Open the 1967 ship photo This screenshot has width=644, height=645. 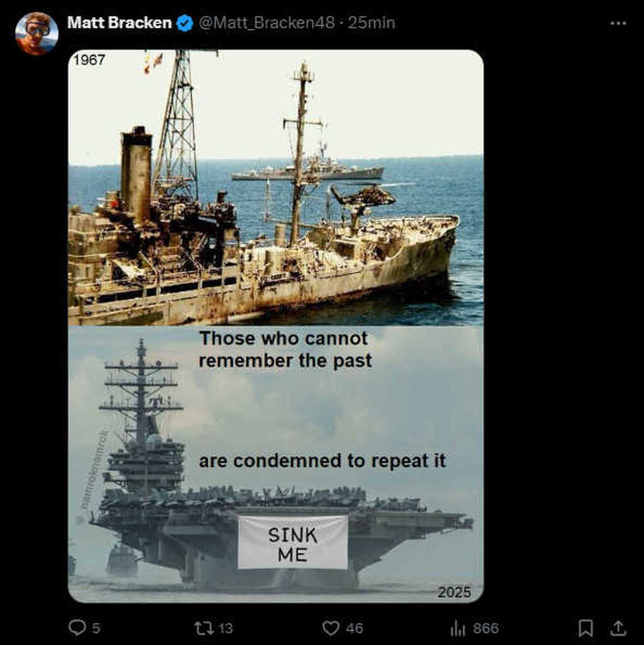(276, 188)
